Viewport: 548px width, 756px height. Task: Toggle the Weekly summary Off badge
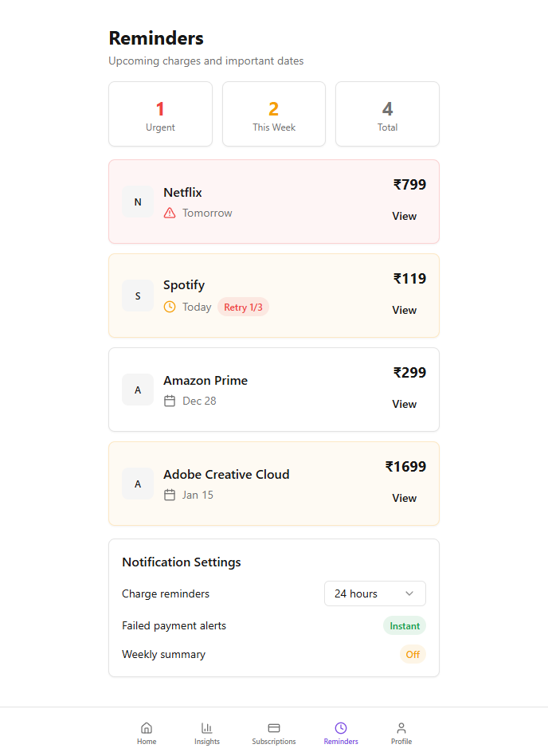(413, 654)
